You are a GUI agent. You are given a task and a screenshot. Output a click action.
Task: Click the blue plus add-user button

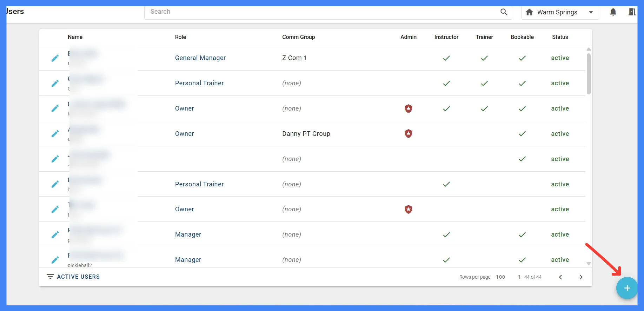(x=627, y=288)
